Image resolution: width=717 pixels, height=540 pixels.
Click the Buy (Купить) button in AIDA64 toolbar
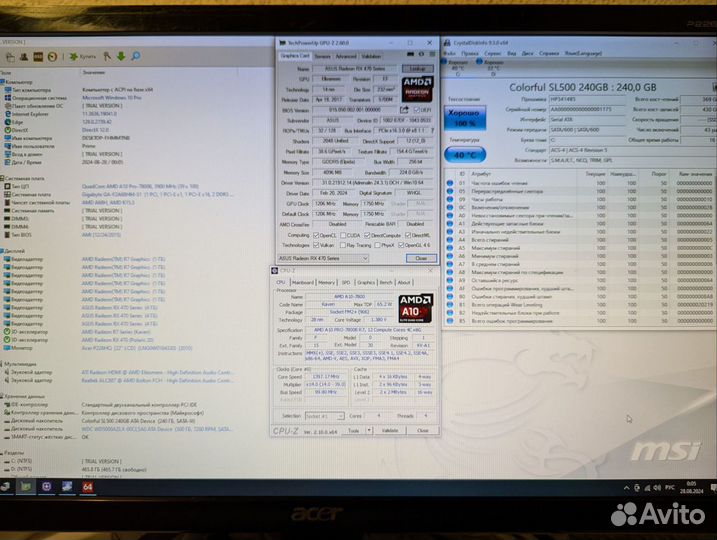[x=85, y=56]
